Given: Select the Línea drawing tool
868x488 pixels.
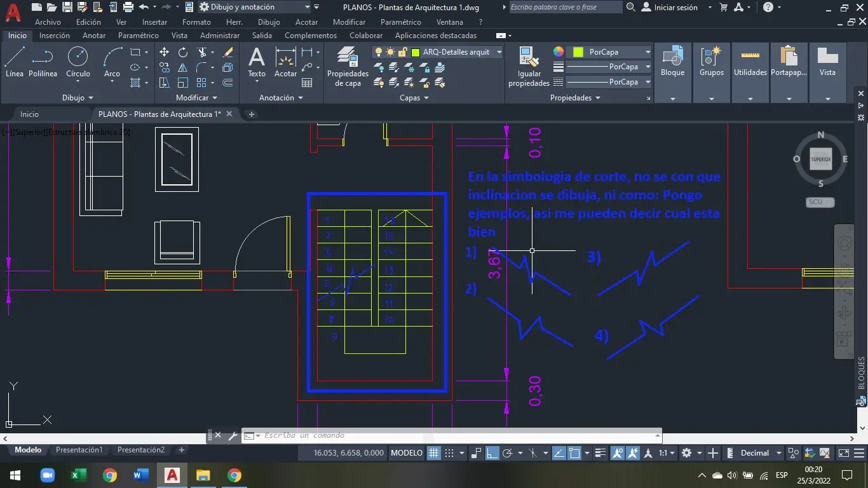Looking at the screenshot, I should click(13, 64).
